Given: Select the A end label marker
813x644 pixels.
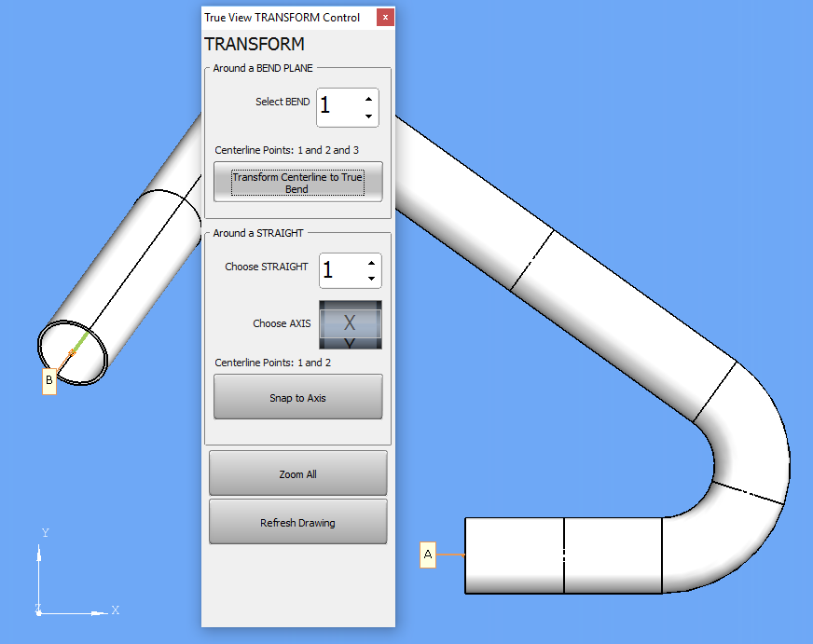Looking at the screenshot, I should coord(428,555).
